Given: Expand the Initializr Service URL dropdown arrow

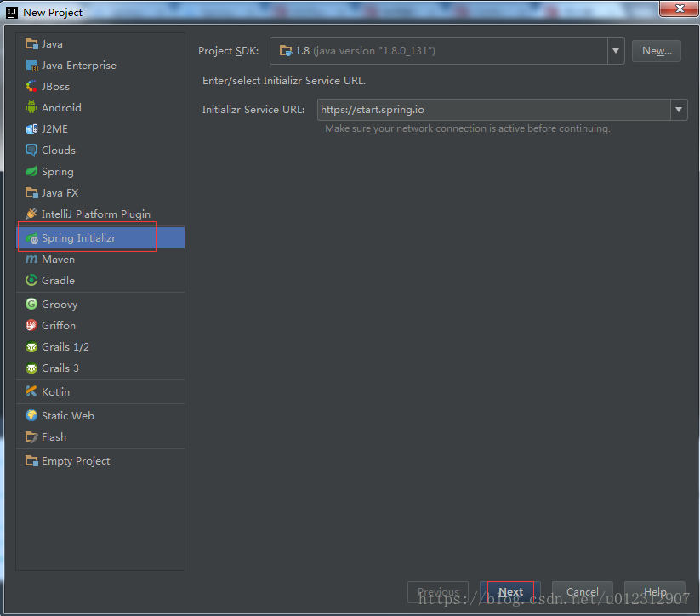Looking at the screenshot, I should pos(679,110).
